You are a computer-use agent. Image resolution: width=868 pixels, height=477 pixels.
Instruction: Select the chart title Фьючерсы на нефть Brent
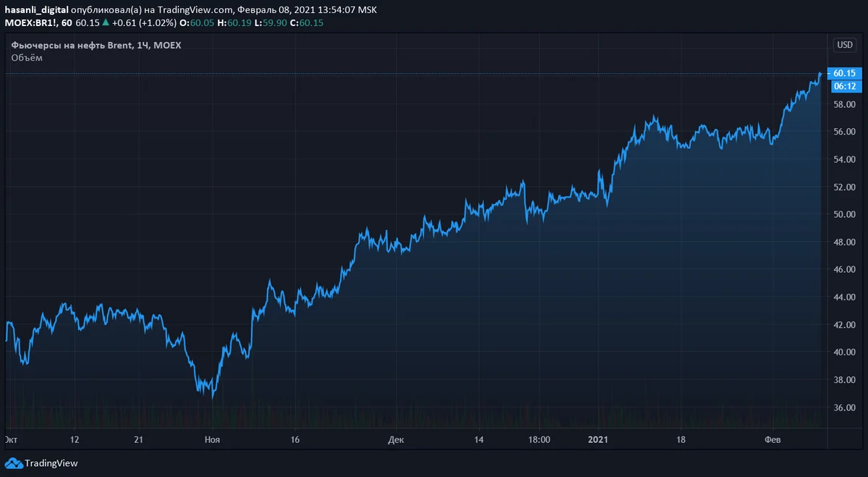tap(72, 46)
